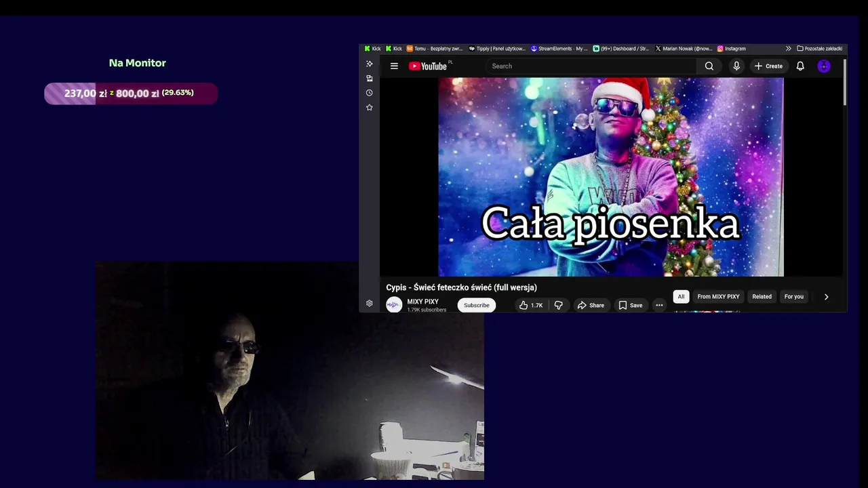Click the YouTube search magnifier button
The height and width of the screenshot is (488, 868).
click(x=709, y=66)
